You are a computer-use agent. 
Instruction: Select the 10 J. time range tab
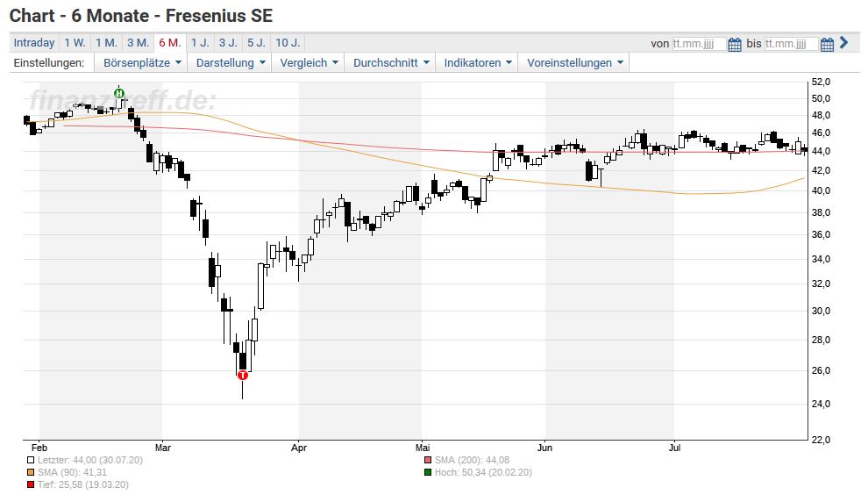(288, 43)
